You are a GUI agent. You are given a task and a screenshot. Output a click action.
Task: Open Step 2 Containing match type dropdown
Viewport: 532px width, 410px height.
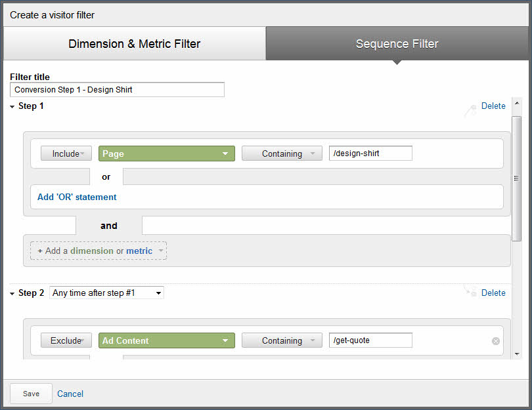click(282, 340)
